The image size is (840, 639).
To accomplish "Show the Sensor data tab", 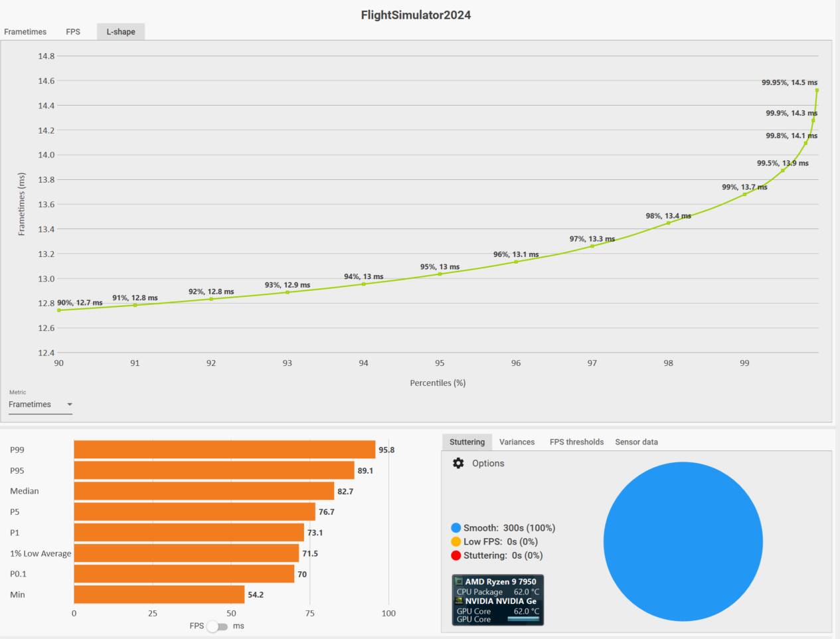I will point(636,442).
